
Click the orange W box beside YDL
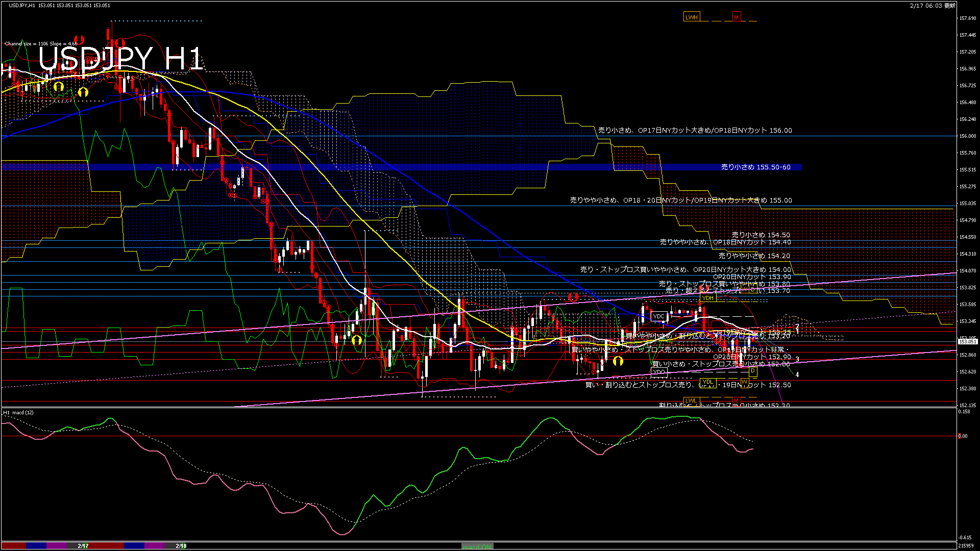pyautogui.click(x=744, y=382)
